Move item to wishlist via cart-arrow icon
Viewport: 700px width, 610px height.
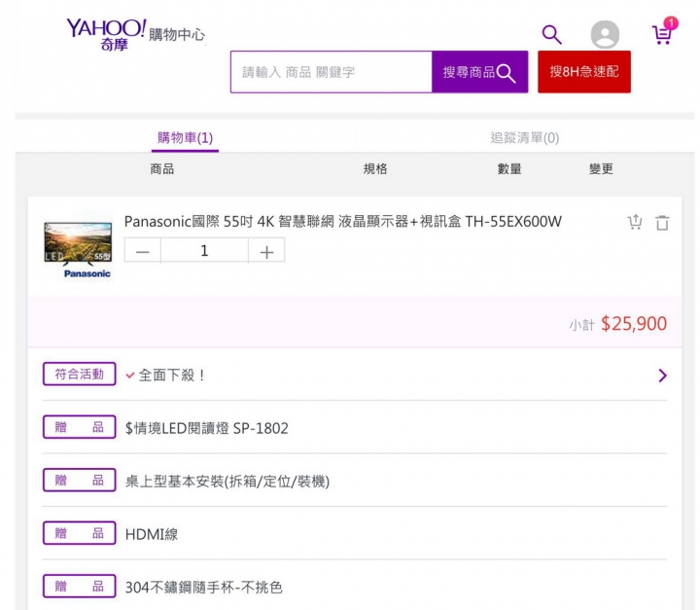[635, 222]
